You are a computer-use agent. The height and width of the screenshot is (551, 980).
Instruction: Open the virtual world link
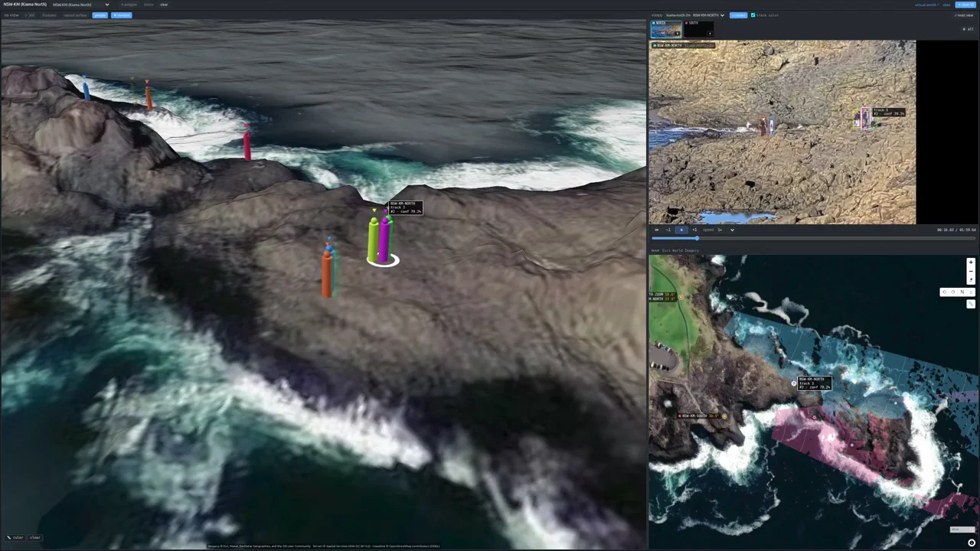[x=926, y=5]
